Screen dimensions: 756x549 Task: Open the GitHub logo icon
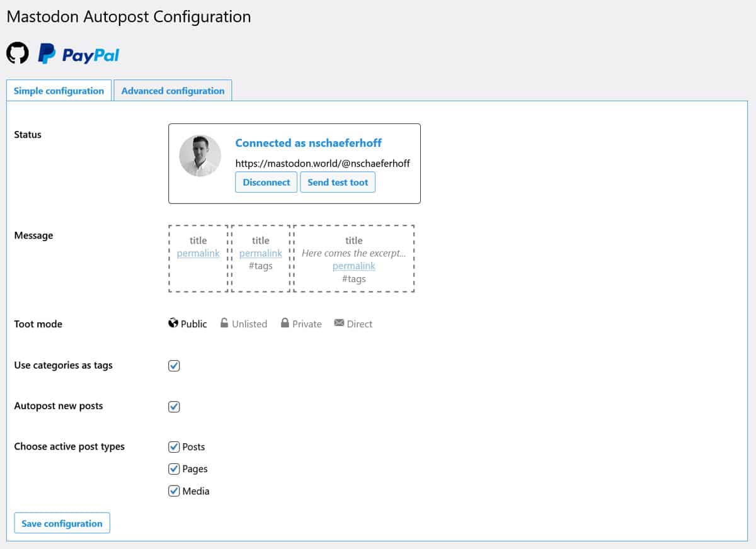pyautogui.click(x=18, y=54)
